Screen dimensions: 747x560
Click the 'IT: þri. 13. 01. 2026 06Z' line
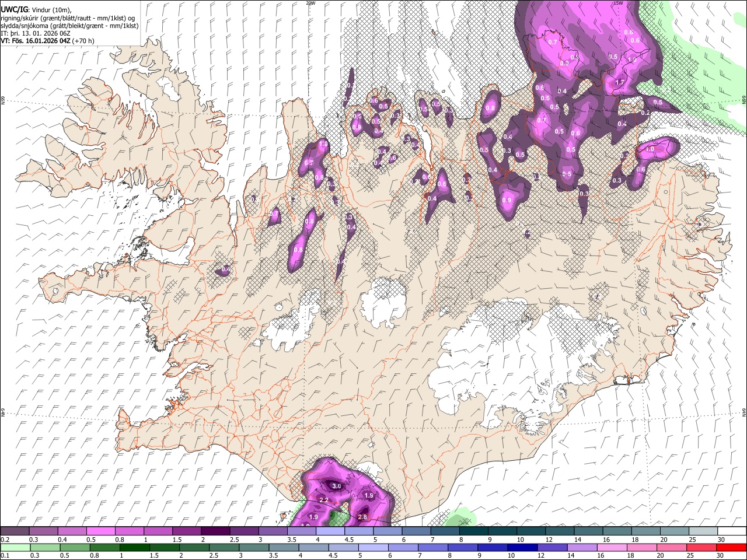[x=36, y=33]
